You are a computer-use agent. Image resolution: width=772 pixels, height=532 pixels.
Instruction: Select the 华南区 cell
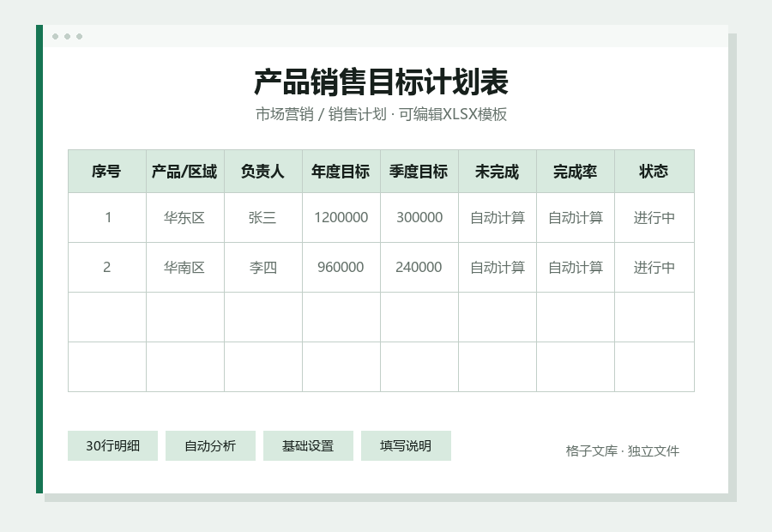tap(185, 268)
